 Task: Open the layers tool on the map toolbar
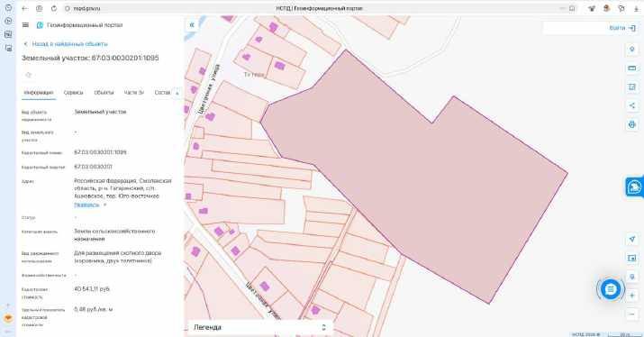632,50
